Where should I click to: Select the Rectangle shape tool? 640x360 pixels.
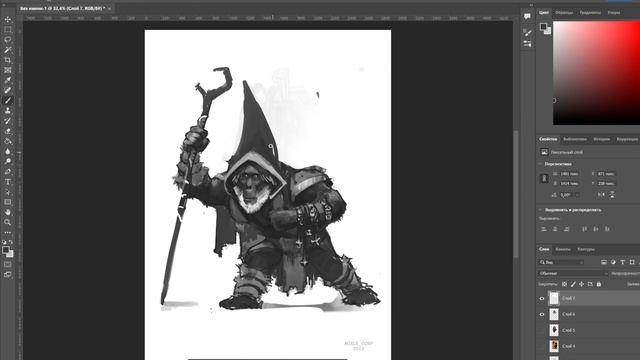[x=8, y=202]
